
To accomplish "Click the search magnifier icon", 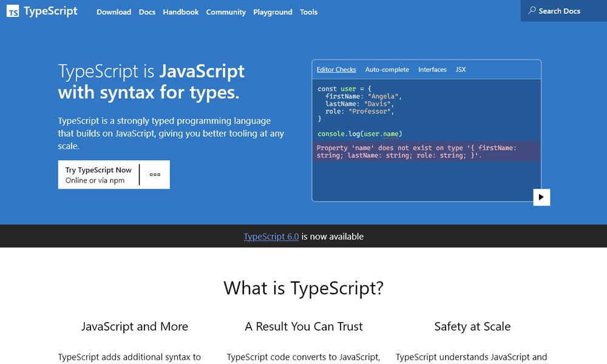I will (x=532, y=10).
